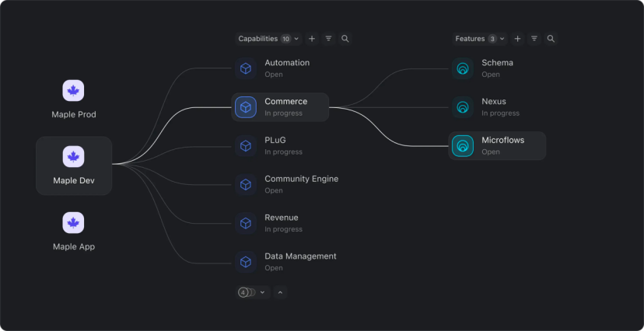Select the Maple App label
The image size is (644, 331).
[74, 247]
